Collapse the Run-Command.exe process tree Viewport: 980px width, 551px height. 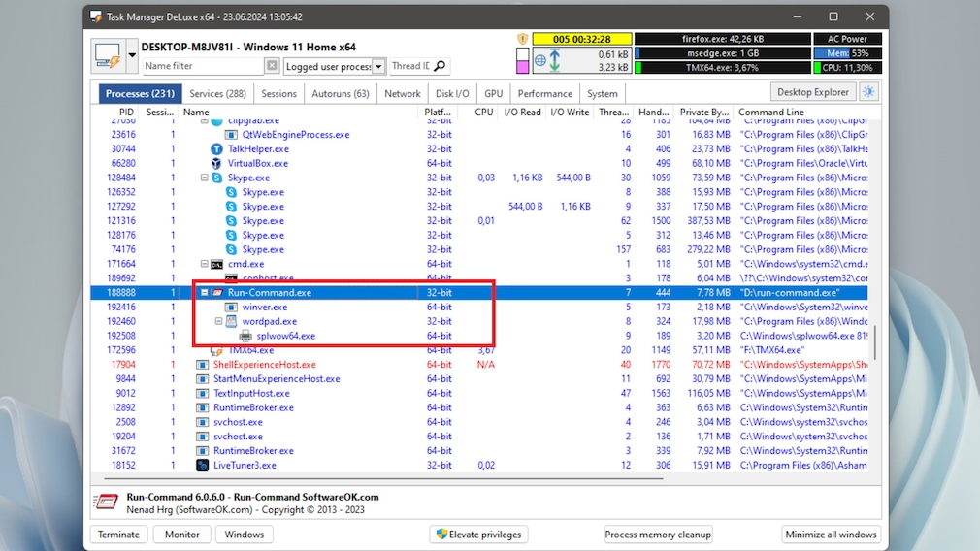tap(205, 292)
